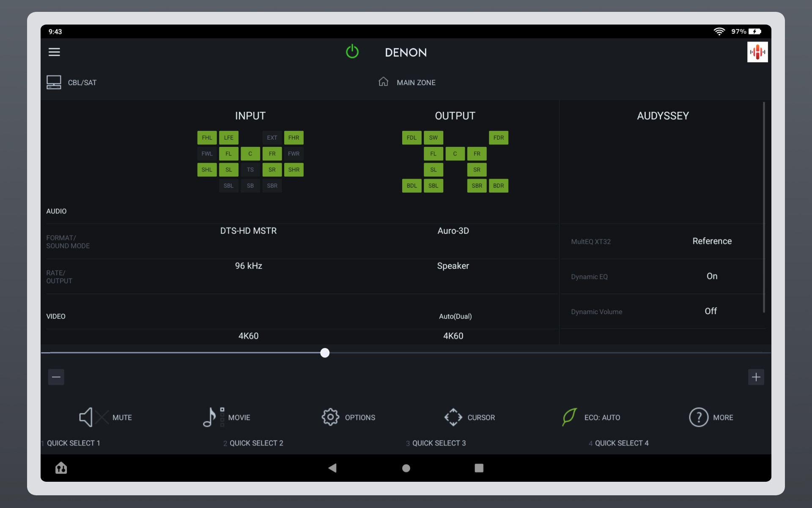This screenshot has height=508, width=812.
Task: Open the Main Zone selector
Action: tap(407, 82)
